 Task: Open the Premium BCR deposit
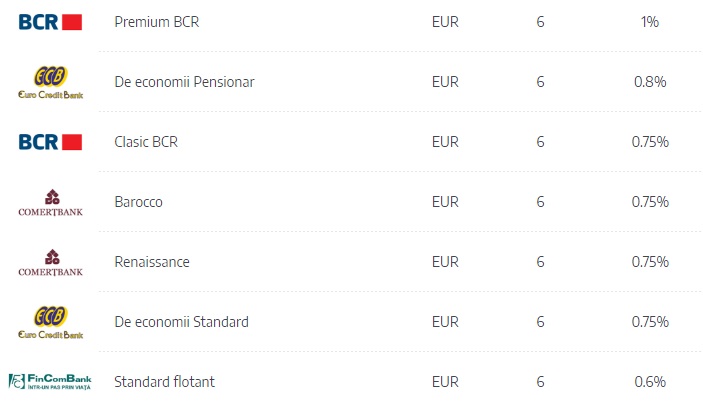pyautogui.click(x=156, y=22)
